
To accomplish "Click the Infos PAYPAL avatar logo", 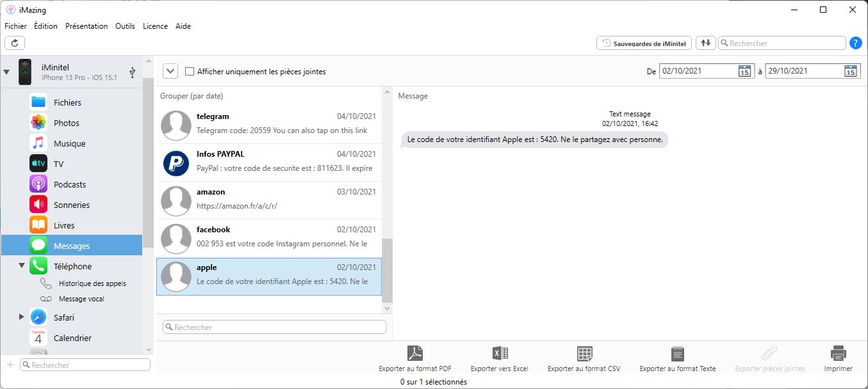I will (176, 163).
